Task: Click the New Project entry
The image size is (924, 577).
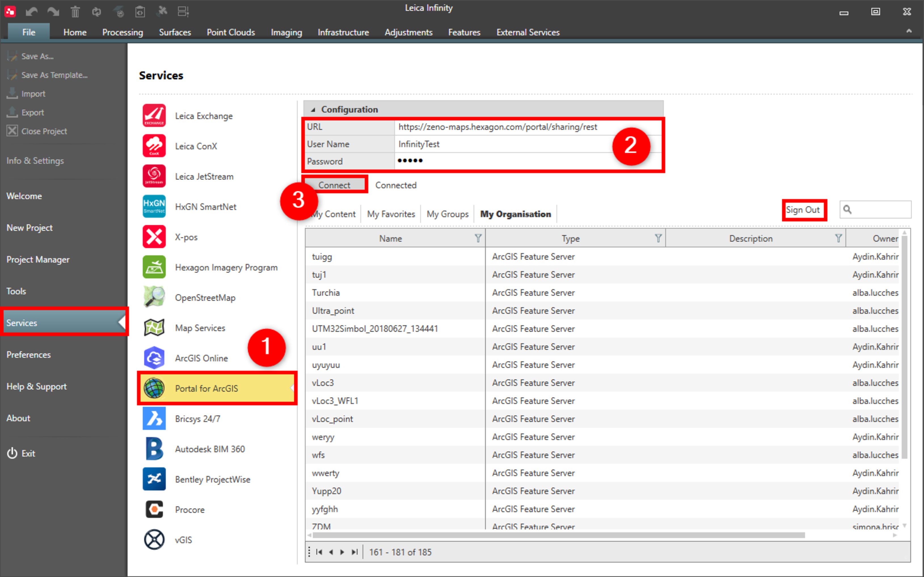Action: (x=29, y=228)
